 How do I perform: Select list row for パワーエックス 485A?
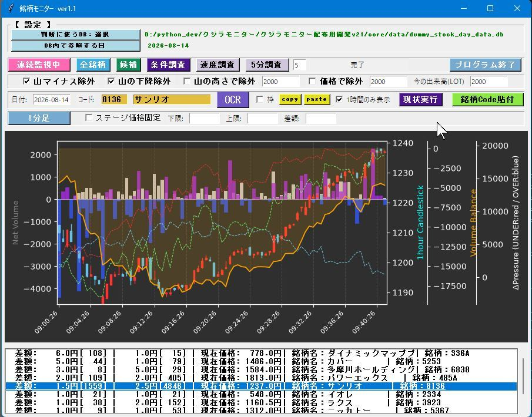coord(261,378)
